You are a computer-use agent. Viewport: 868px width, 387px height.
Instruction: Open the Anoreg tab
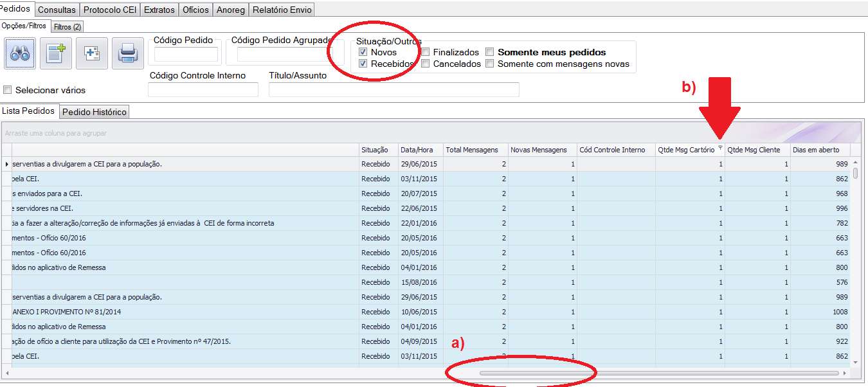(231, 10)
